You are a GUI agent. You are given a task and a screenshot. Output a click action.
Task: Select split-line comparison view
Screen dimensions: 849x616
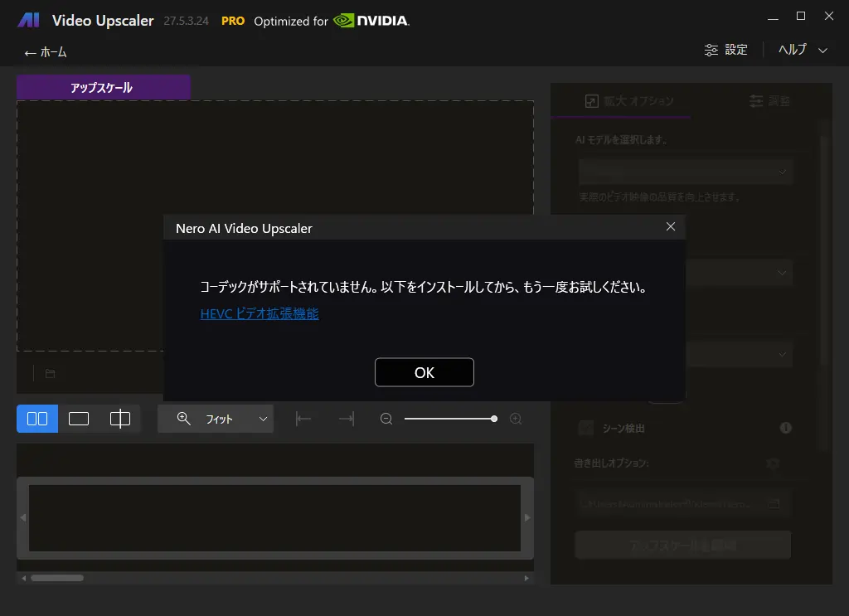(x=120, y=419)
